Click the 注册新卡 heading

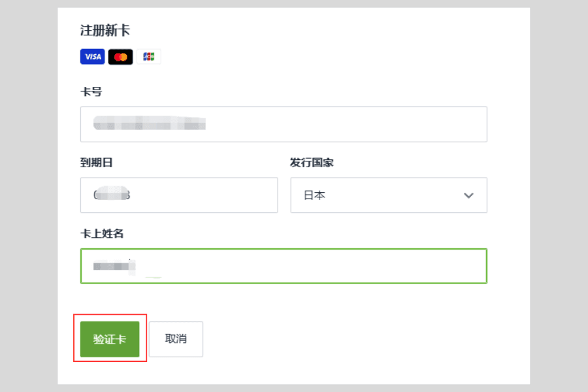[x=106, y=30]
